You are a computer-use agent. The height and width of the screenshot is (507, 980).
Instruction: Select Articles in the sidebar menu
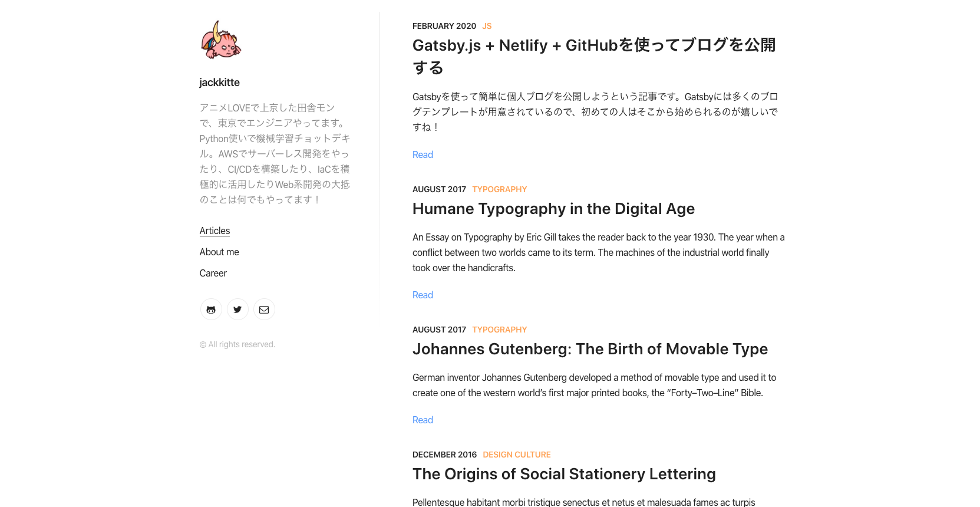point(215,231)
